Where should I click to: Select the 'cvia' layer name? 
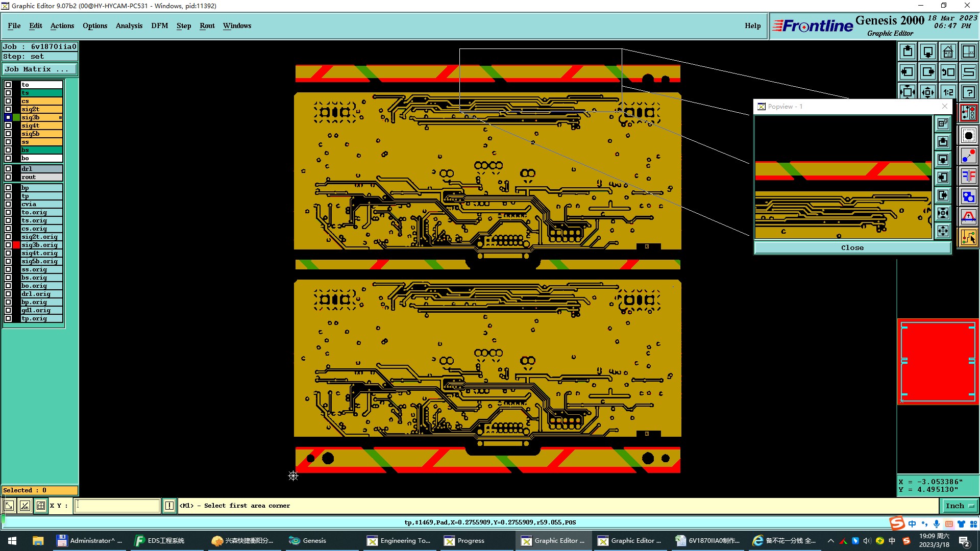pos(42,204)
